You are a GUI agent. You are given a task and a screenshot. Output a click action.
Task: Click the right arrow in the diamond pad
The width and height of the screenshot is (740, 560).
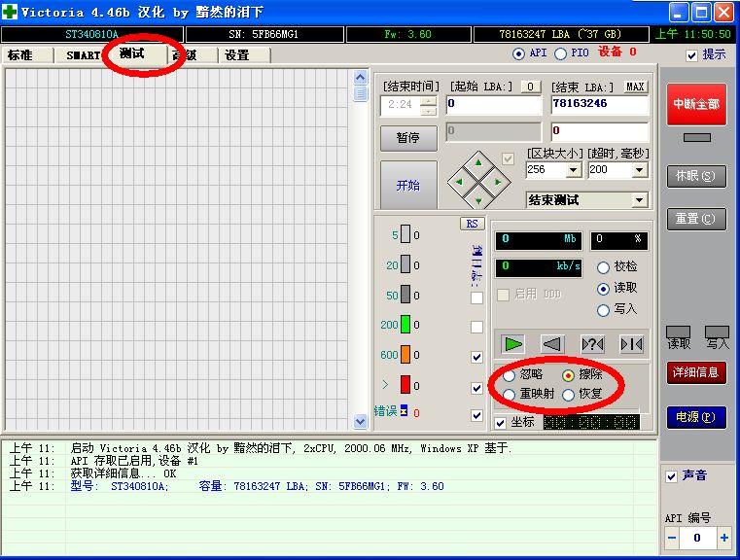point(498,182)
